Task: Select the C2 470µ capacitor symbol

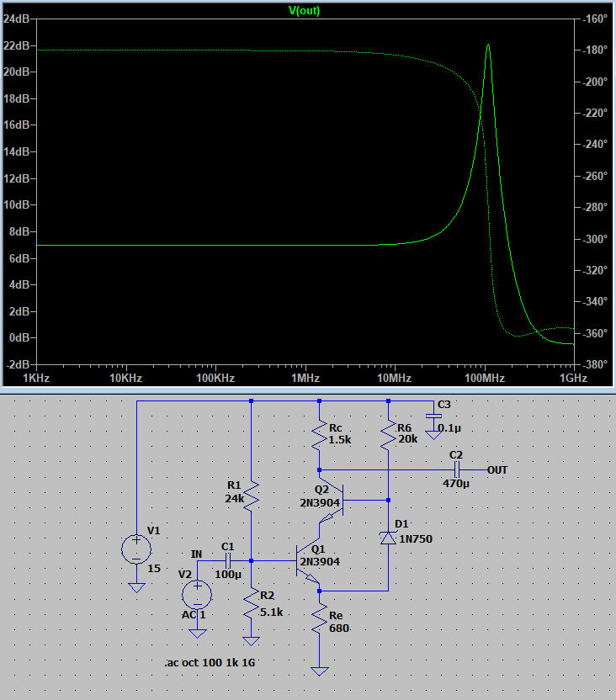Action: click(456, 469)
